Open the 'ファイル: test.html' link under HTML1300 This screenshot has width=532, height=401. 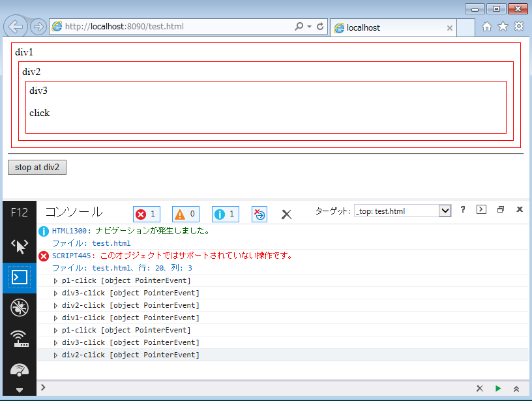click(x=91, y=243)
